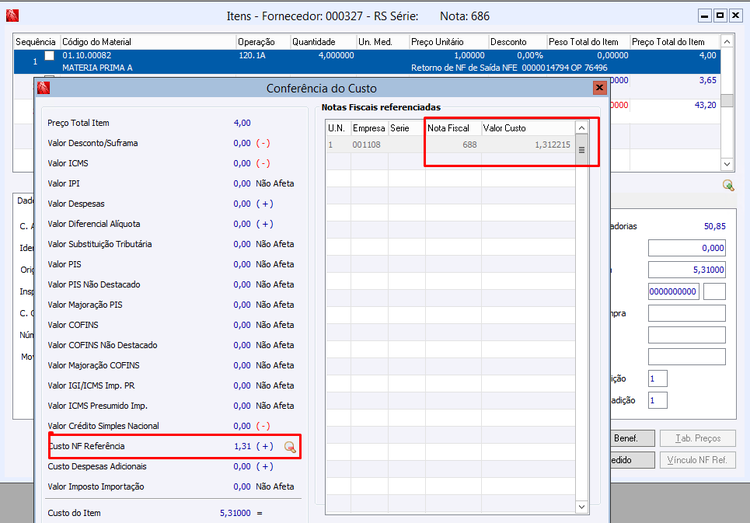The height and width of the screenshot is (523, 750).
Task: Click the Conferência do Custo dialog logo icon
Action: pyautogui.click(x=44, y=88)
